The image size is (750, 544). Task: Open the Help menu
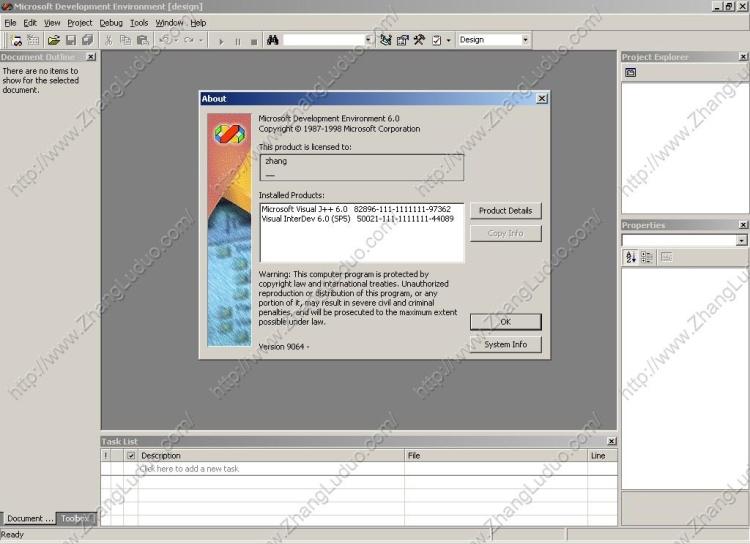tap(198, 23)
